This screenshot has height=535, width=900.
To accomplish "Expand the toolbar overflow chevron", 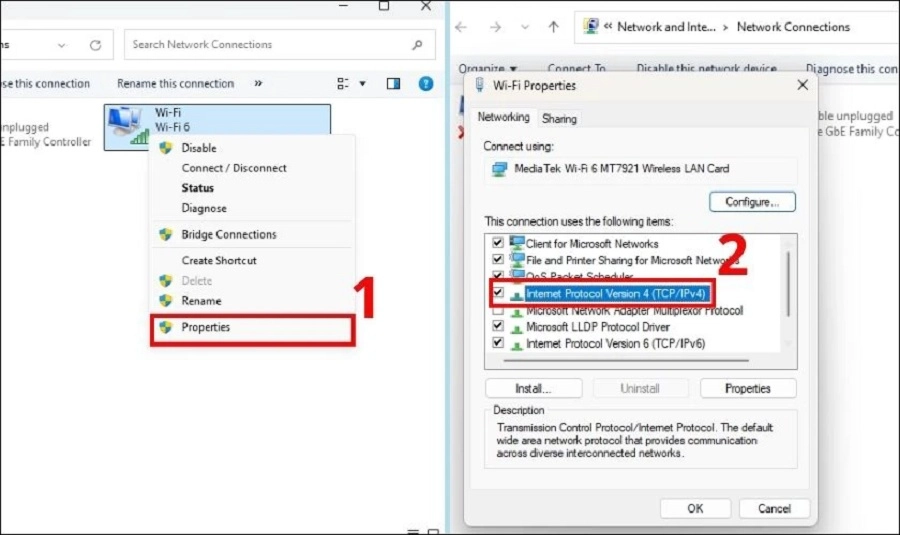I will [258, 84].
